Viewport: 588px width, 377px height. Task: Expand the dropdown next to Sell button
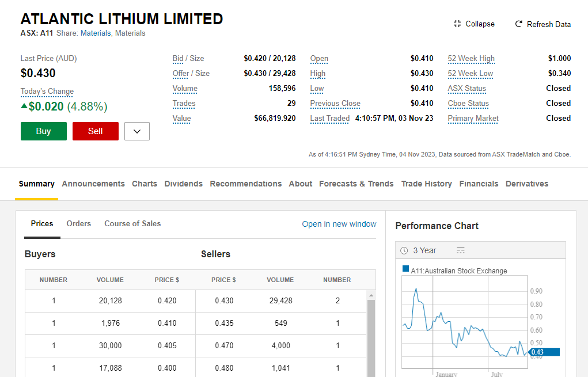coord(137,131)
